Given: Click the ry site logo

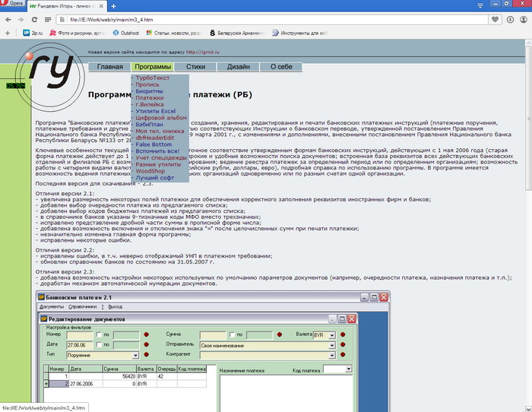Looking at the screenshot, I should click(50, 76).
